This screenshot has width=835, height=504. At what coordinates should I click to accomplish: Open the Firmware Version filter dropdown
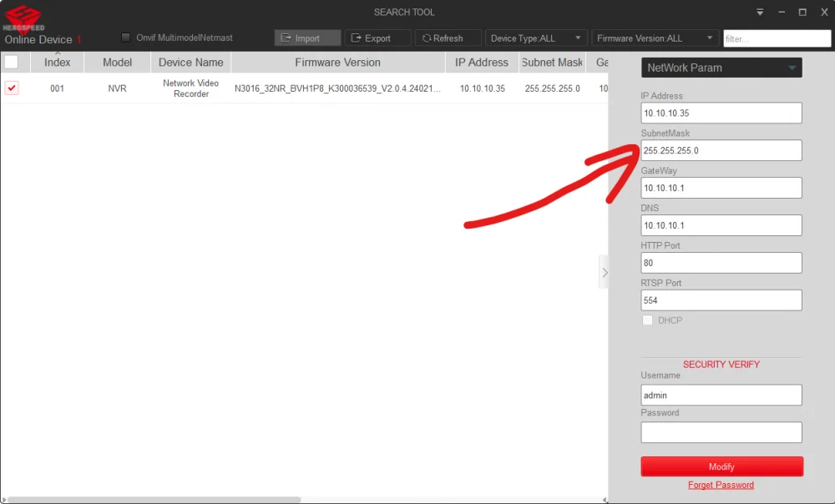point(655,38)
